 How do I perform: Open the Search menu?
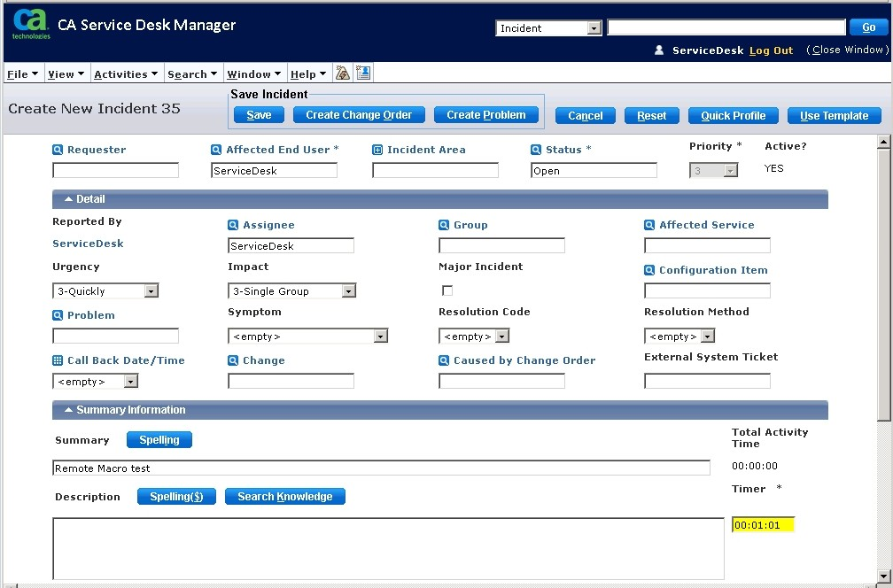pyautogui.click(x=191, y=74)
